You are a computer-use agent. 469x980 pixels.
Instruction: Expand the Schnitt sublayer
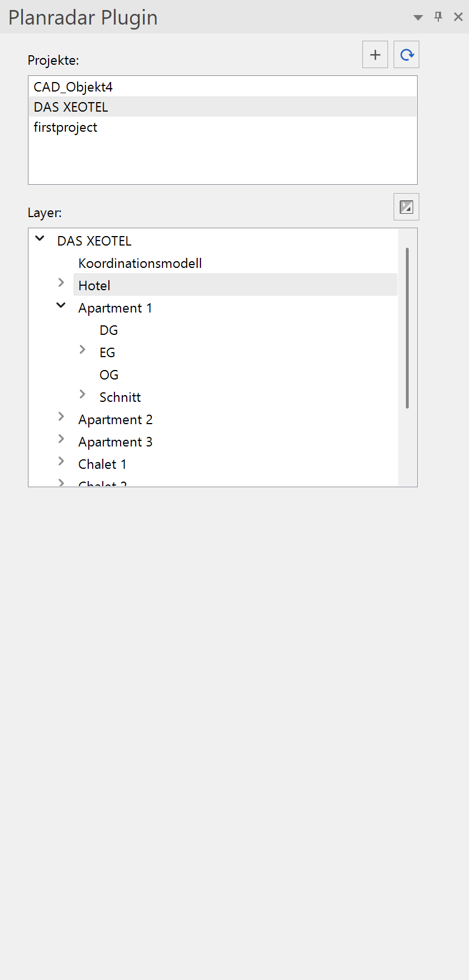(x=83, y=395)
